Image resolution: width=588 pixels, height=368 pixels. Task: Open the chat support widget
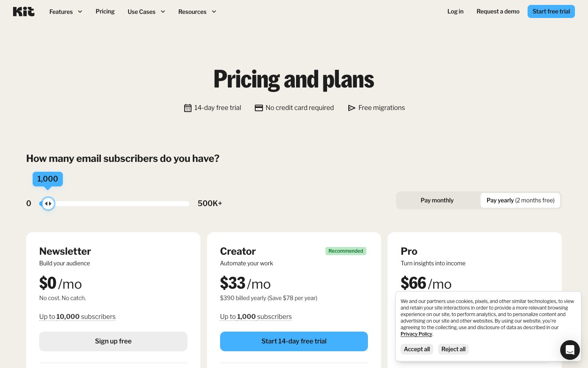tap(570, 350)
